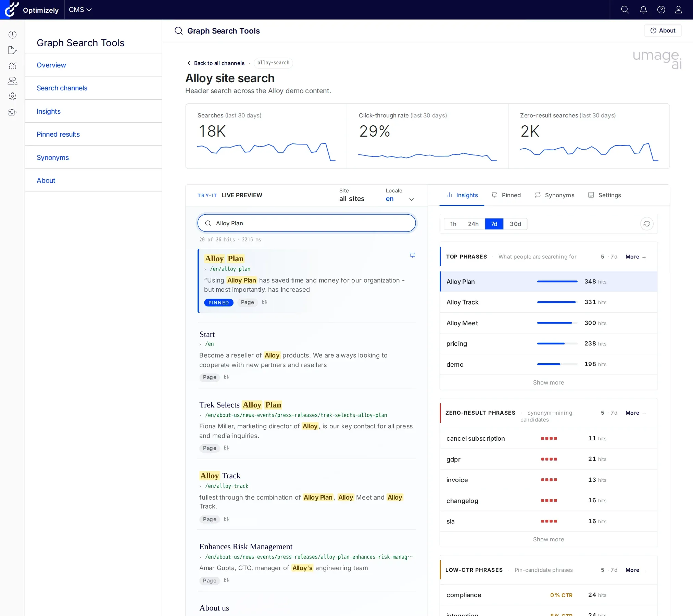The image size is (693, 616).
Task: Select the invoice zero-result row
Action: (x=549, y=480)
